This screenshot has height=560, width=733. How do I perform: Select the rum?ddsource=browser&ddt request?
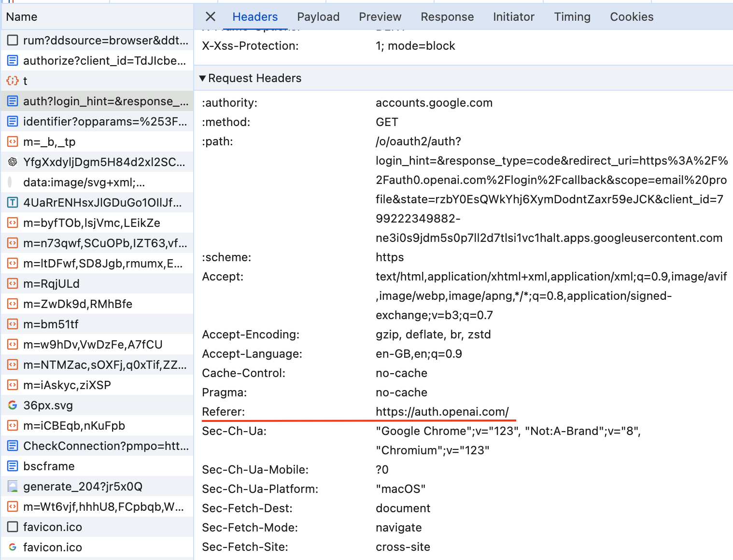(x=97, y=41)
